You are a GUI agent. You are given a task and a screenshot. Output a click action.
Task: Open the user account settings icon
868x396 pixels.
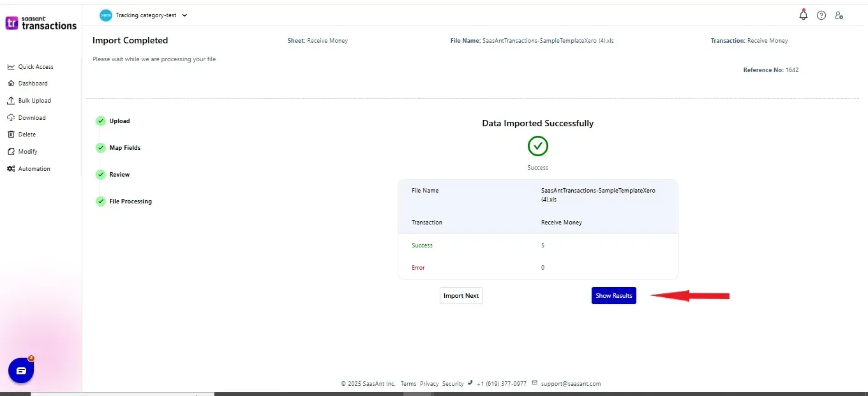839,15
